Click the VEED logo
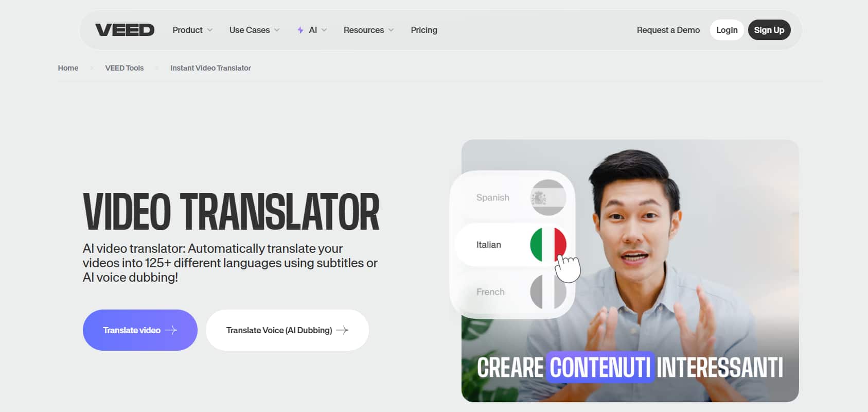Image resolution: width=868 pixels, height=412 pixels. tap(125, 30)
